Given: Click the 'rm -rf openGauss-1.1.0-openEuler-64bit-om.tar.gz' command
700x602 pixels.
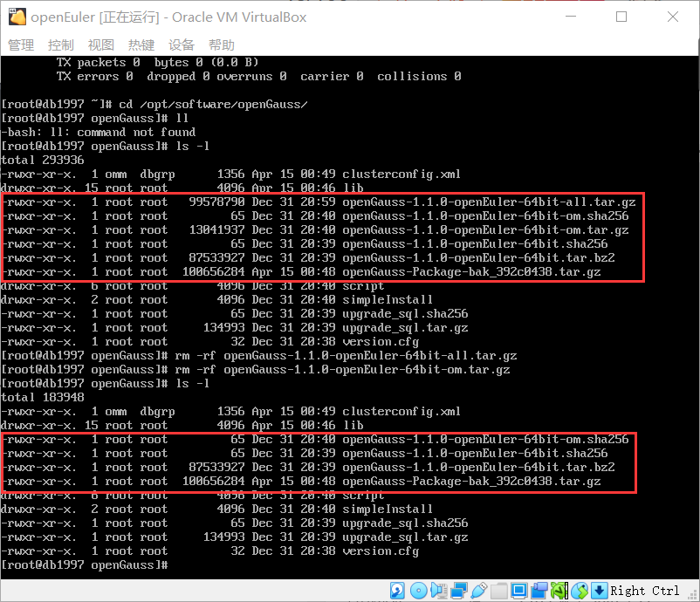Looking at the screenshot, I should (342, 370).
